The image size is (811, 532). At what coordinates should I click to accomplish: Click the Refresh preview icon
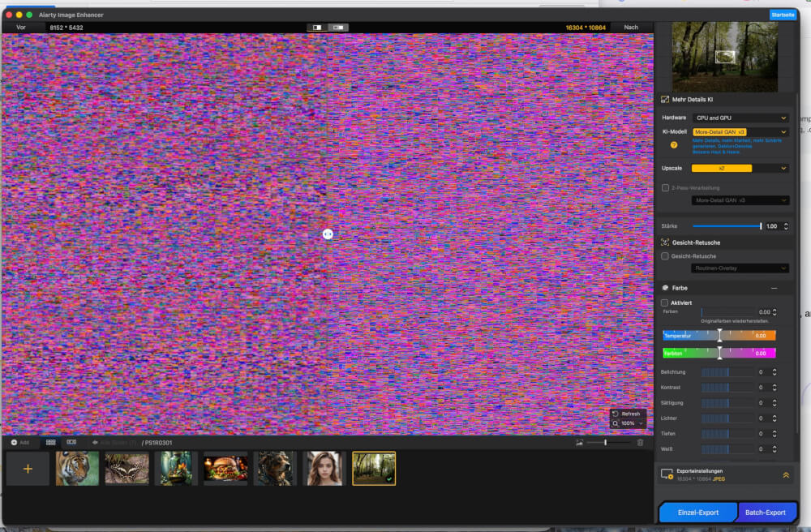click(616, 414)
